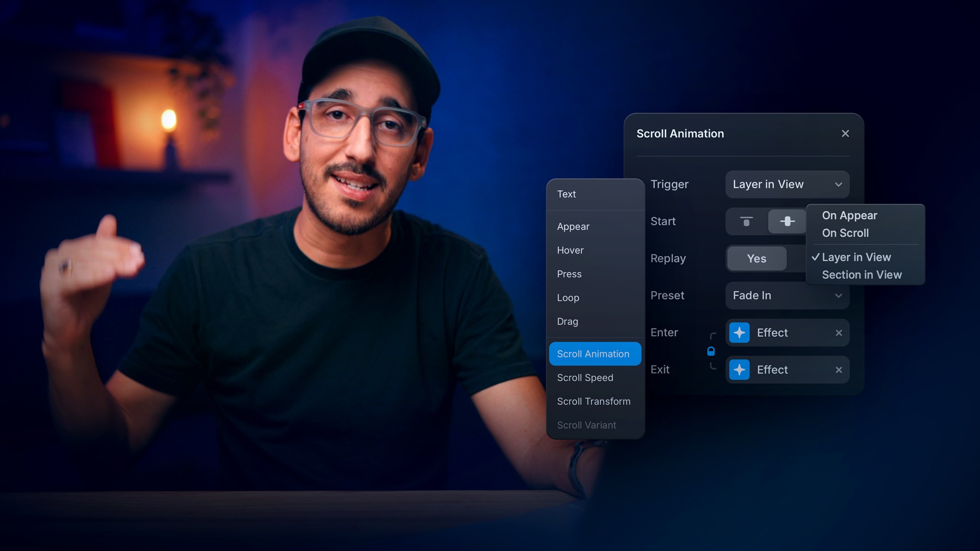Choose Layer in View checked option

pos(856,257)
